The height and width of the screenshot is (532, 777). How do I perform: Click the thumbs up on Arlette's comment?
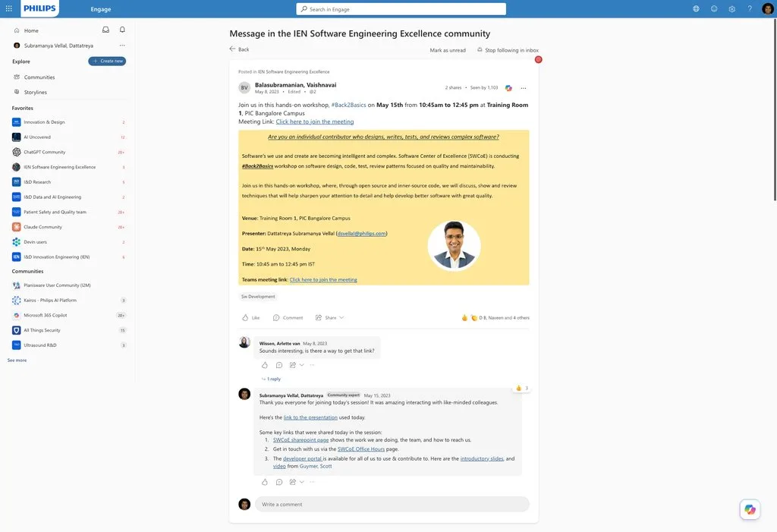tap(265, 365)
